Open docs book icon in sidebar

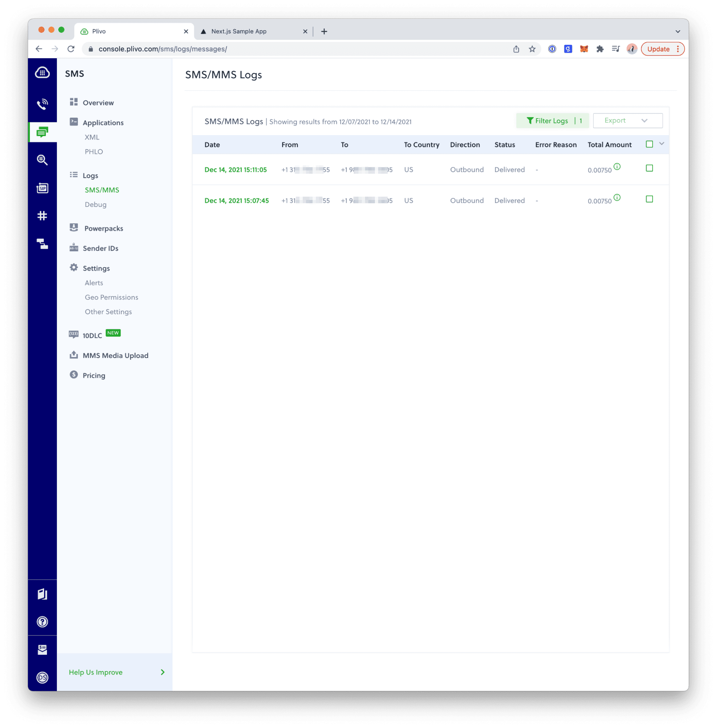point(42,594)
